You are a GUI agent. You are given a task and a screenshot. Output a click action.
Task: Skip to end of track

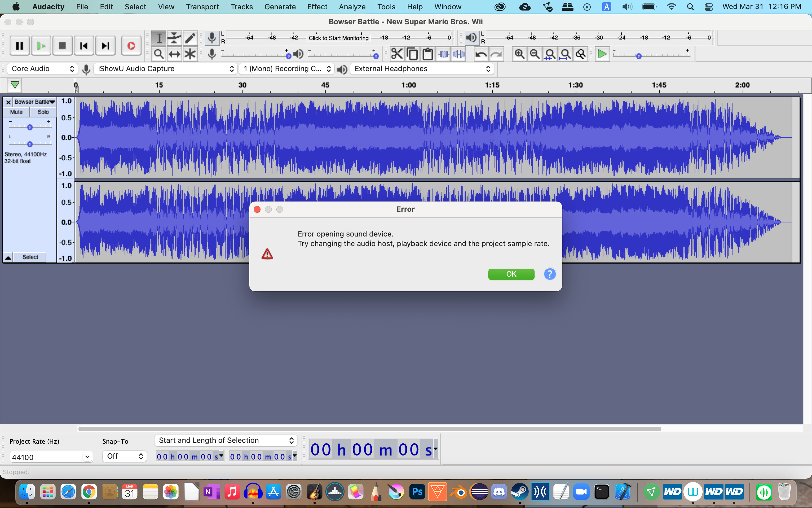point(105,45)
